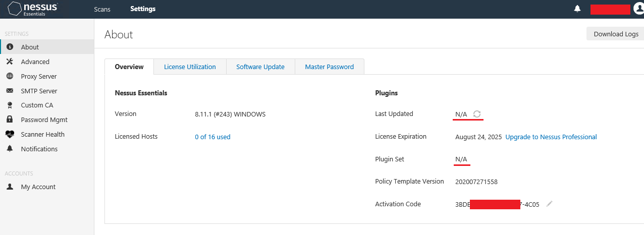This screenshot has width=644, height=235.
Task: Click the Licensed Hosts label
Action: tap(136, 137)
